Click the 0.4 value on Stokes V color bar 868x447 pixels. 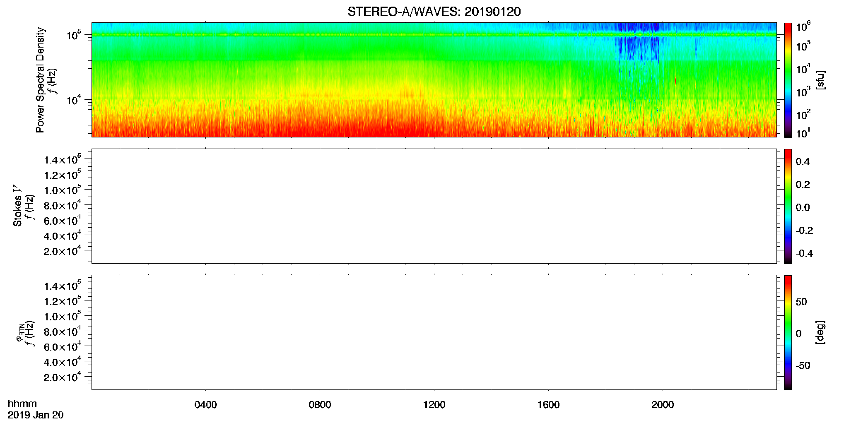pyautogui.click(x=803, y=162)
